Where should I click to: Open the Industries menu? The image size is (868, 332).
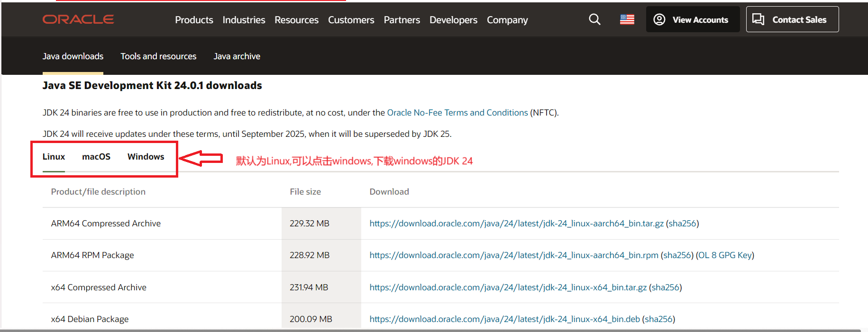tap(244, 20)
